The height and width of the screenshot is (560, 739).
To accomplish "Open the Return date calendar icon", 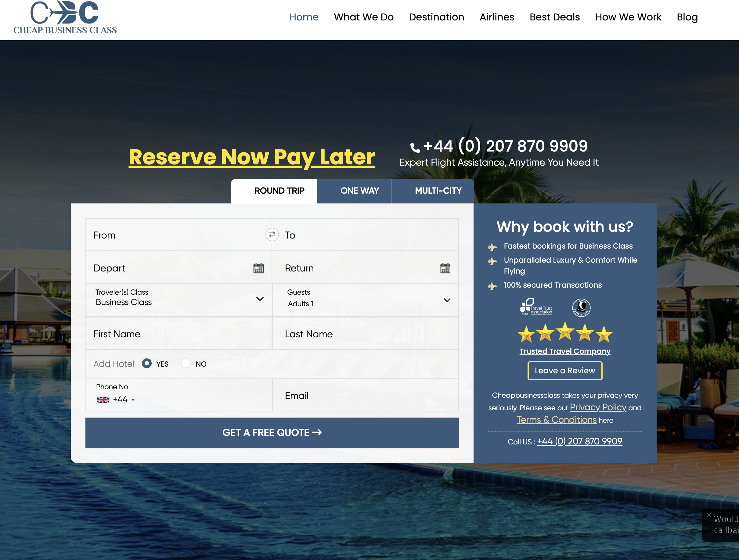I will tap(445, 268).
